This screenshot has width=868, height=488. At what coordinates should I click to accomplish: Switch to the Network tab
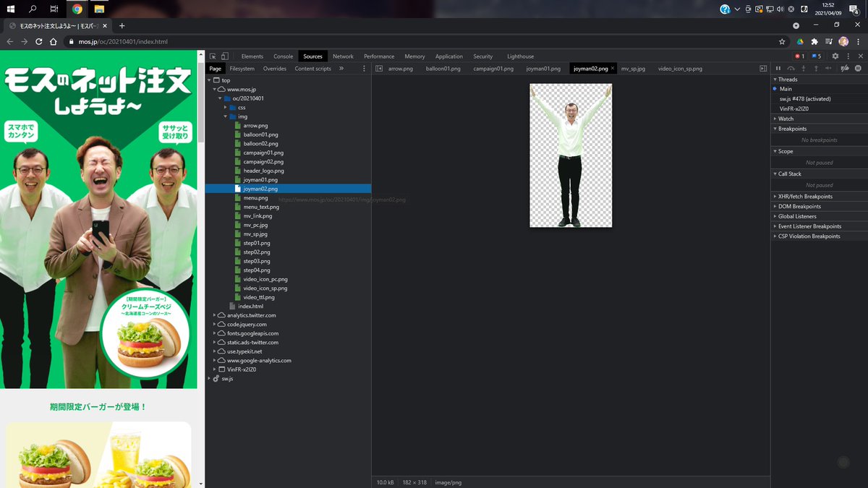coord(343,56)
